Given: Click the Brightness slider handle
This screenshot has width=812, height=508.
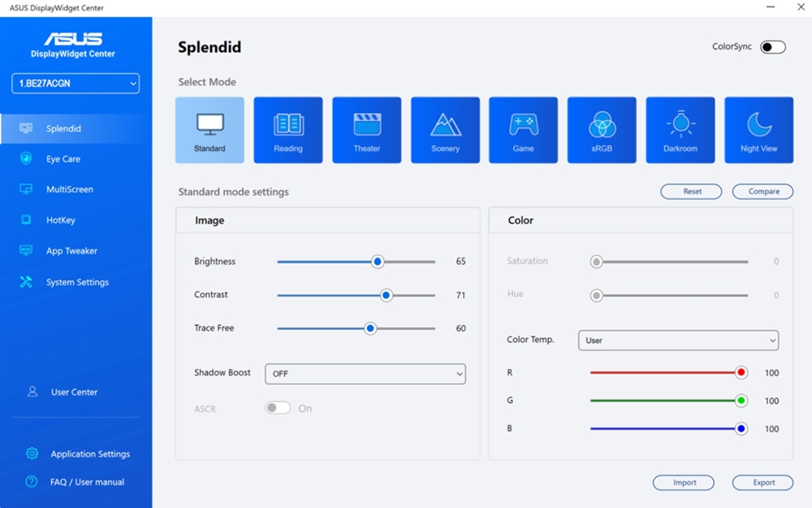Looking at the screenshot, I should 377,262.
